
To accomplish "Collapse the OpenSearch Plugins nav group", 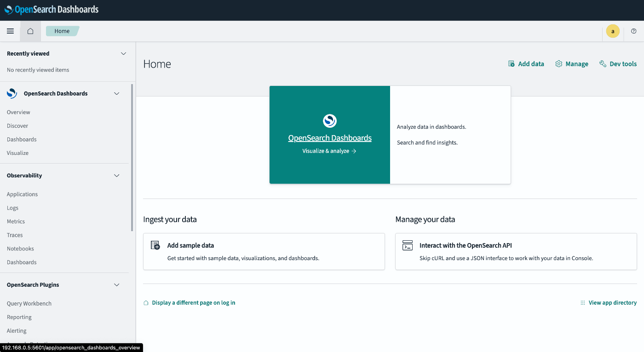I will [117, 285].
